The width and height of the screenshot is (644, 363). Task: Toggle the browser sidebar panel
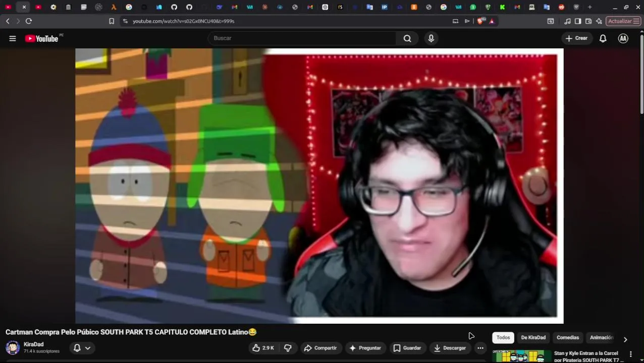(x=578, y=21)
